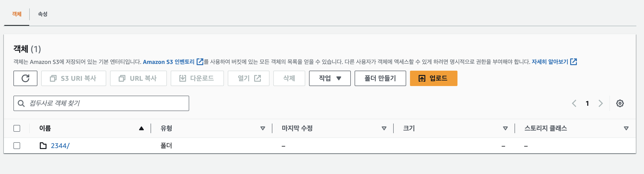Screen dimensions: 644x174
Task: Go to previous page arrow
Action: [x=574, y=103]
